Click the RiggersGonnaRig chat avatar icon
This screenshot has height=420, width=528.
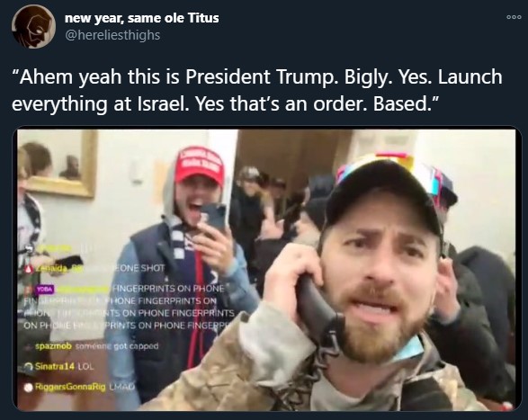(x=30, y=387)
